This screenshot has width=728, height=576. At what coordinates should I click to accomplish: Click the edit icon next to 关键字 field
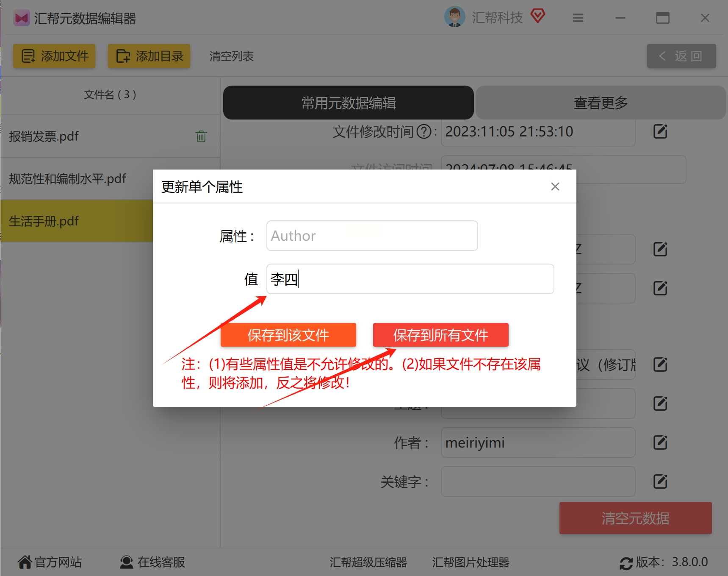[x=660, y=481]
